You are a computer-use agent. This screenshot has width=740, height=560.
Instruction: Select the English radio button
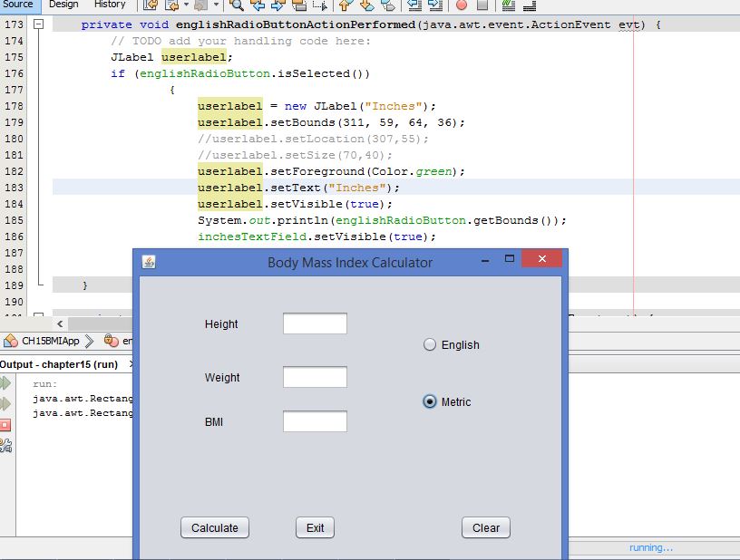[428, 345]
